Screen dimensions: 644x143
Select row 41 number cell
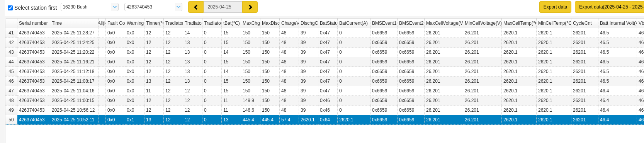tap(11, 33)
